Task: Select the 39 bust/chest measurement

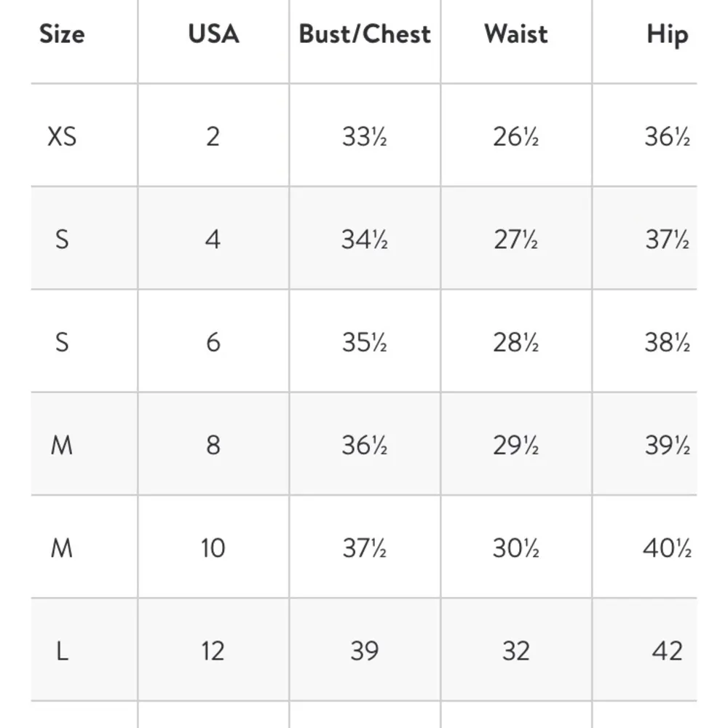Action: tap(365, 651)
